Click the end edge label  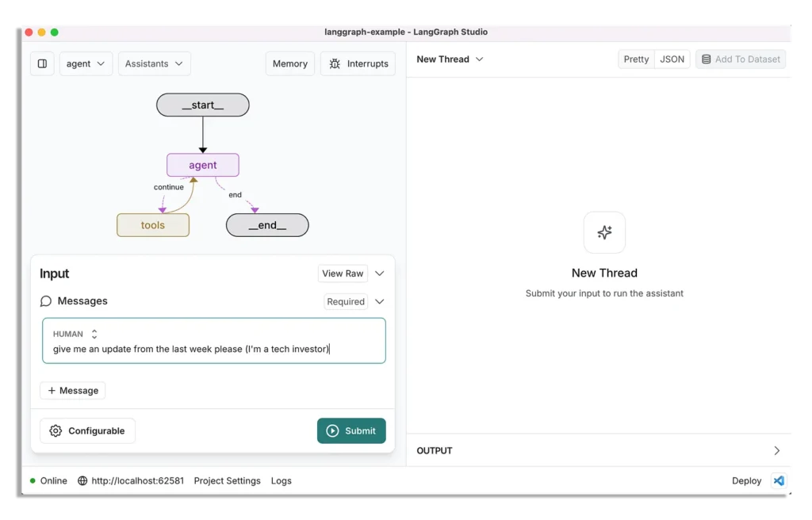click(235, 195)
